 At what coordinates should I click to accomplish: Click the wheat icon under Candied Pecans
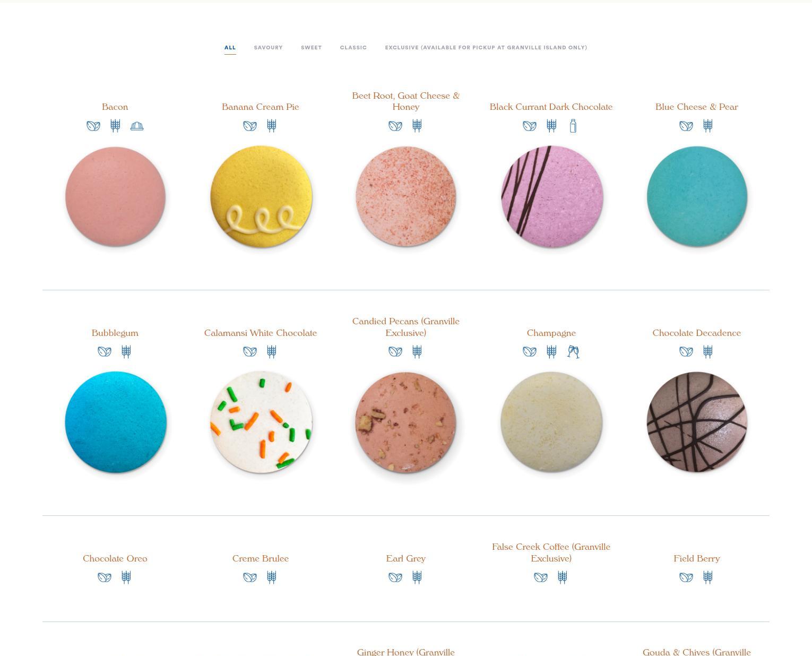pyautogui.click(x=417, y=351)
